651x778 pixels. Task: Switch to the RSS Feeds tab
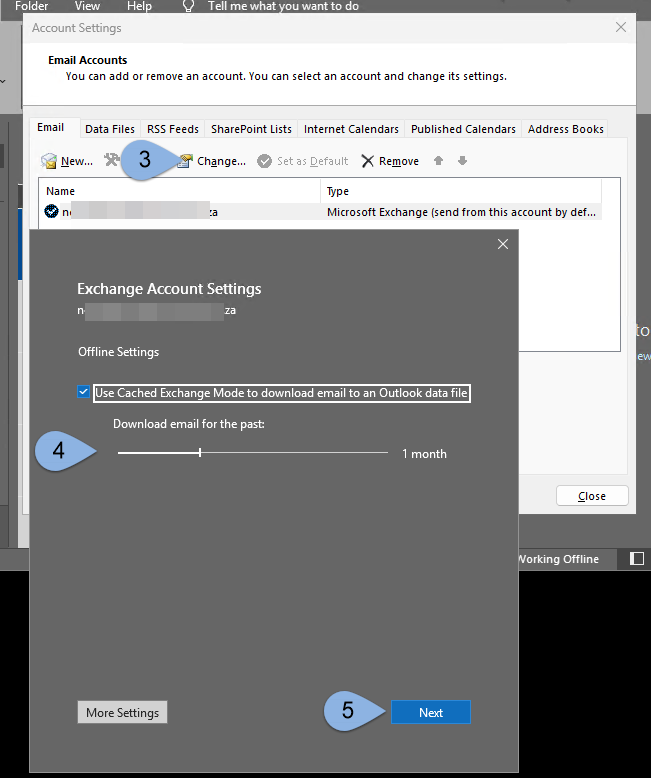coord(173,129)
